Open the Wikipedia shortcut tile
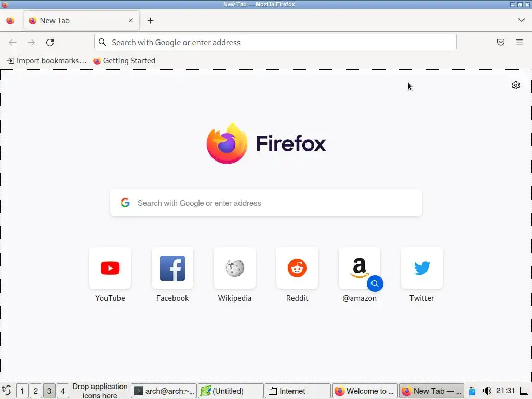Screen dimensions: 532x399 [x=235, y=268]
